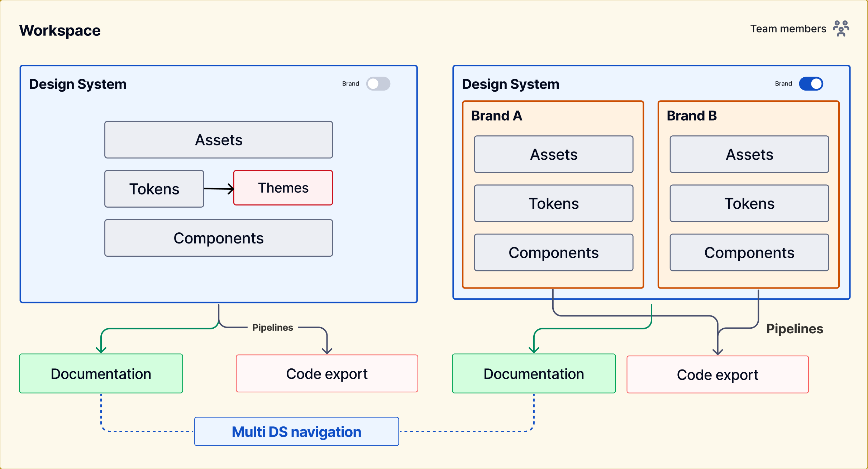The width and height of the screenshot is (868, 469).
Task: Click the Brand B heading
Action: [692, 116]
